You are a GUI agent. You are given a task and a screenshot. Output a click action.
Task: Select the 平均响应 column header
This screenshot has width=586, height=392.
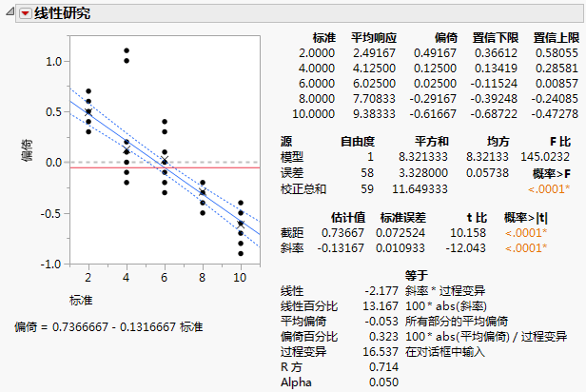point(374,38)
